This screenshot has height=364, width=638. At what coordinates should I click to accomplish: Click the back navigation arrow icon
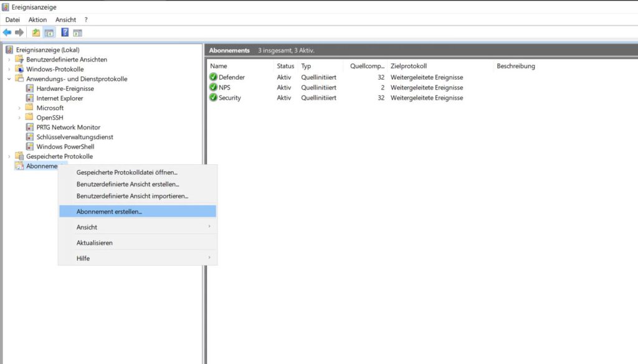coord(7,32)
